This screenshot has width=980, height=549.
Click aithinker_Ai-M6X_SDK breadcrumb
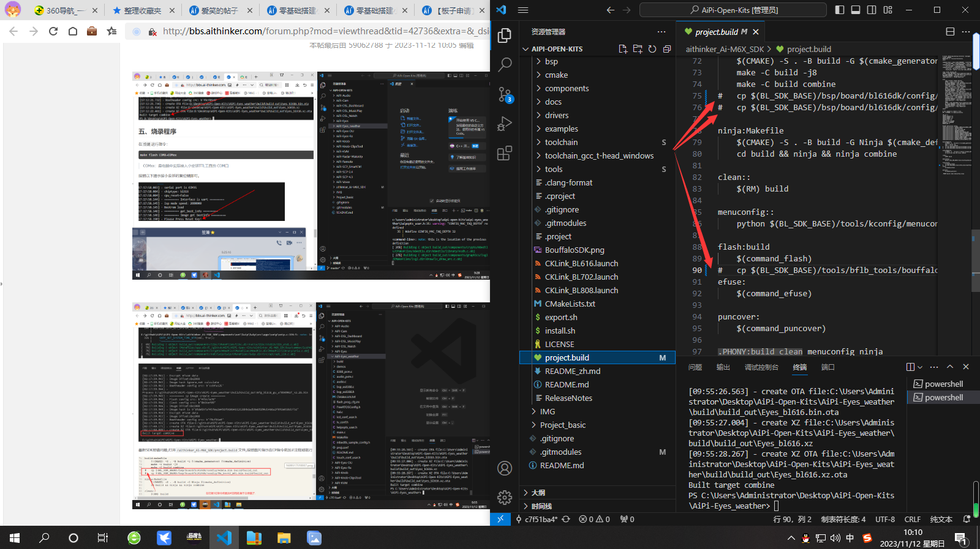725,49
